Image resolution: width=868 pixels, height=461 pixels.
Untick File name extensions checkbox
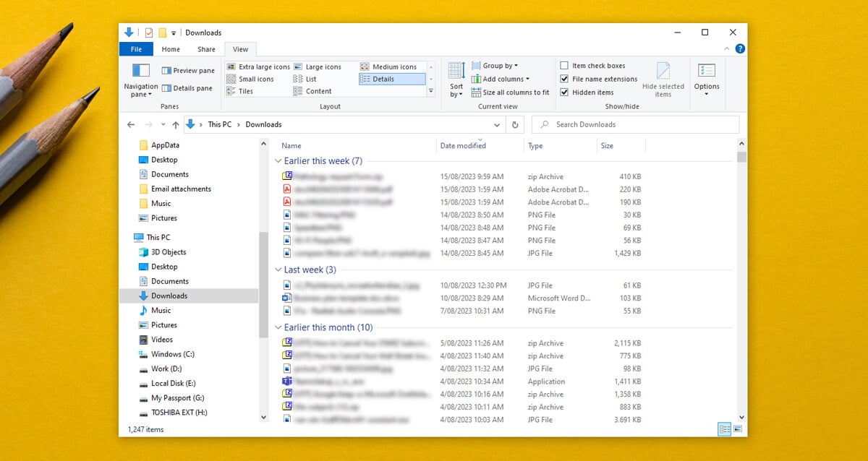pyautogui.click(x=564, y=79)
